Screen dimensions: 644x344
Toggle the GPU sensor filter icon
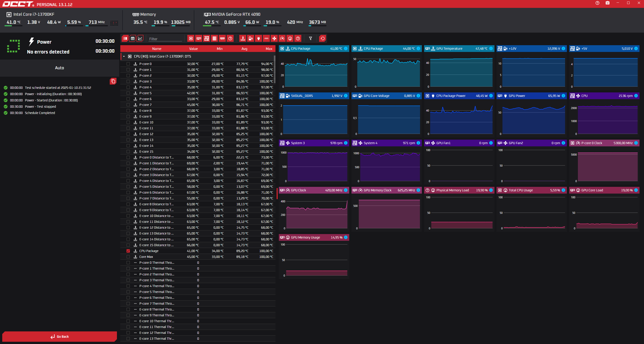[x=199, y=38]
